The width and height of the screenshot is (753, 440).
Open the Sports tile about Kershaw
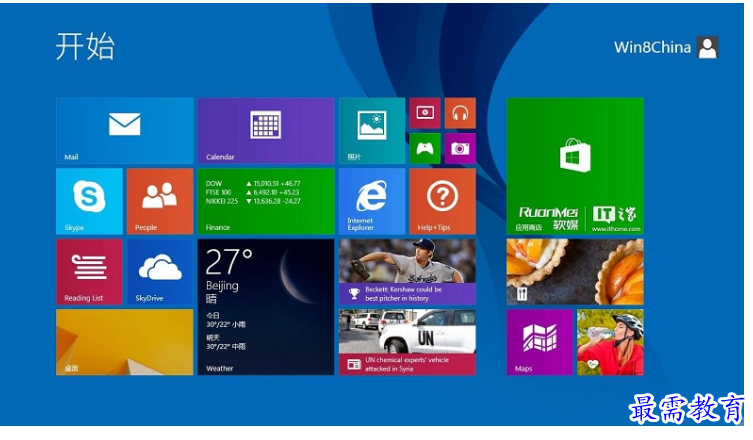407,272
